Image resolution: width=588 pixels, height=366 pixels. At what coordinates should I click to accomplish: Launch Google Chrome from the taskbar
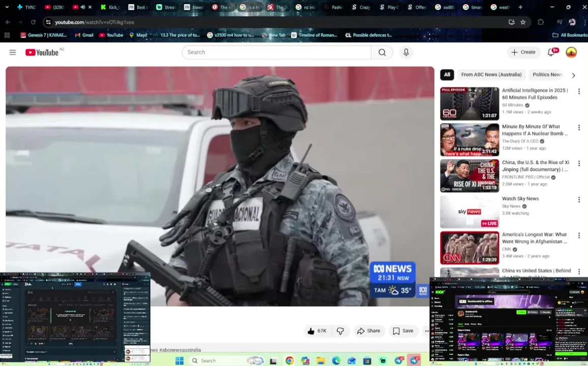coord(290,361)
